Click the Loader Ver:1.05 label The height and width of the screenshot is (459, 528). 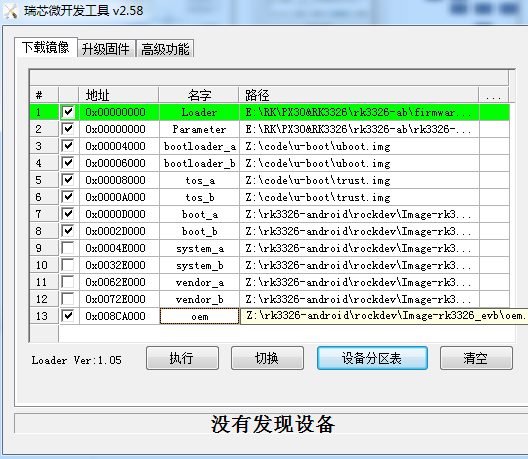click(76, 360)
